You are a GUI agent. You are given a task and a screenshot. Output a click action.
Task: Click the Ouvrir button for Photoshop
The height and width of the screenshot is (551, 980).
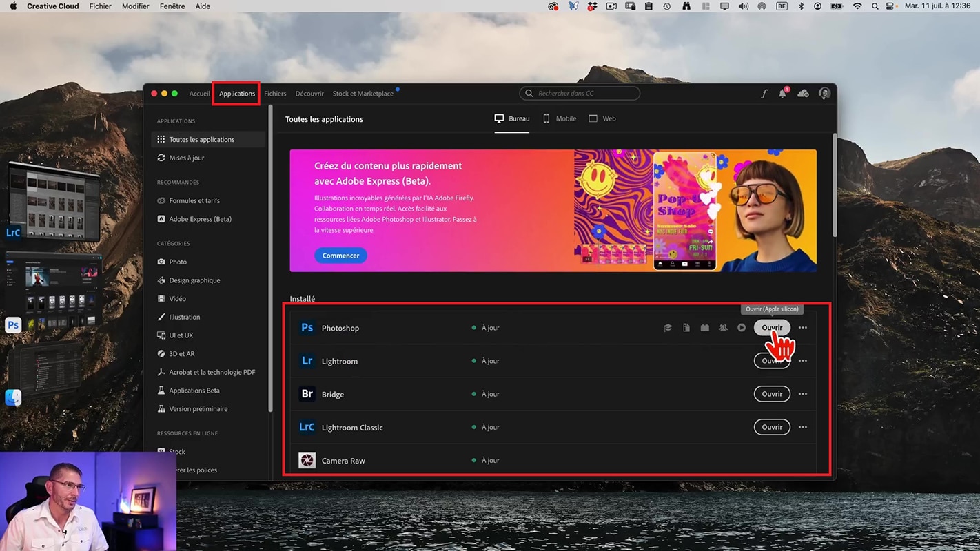tap(772, 328)
